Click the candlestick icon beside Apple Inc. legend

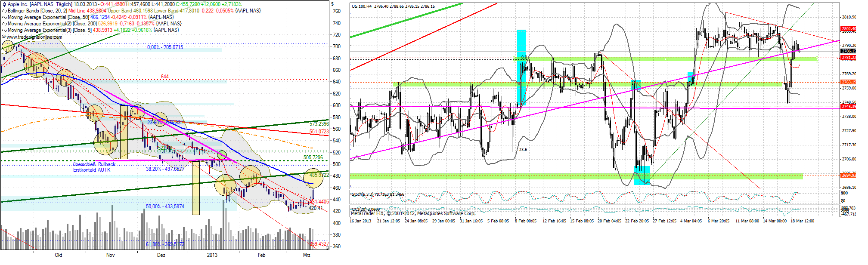coord(4,4)
